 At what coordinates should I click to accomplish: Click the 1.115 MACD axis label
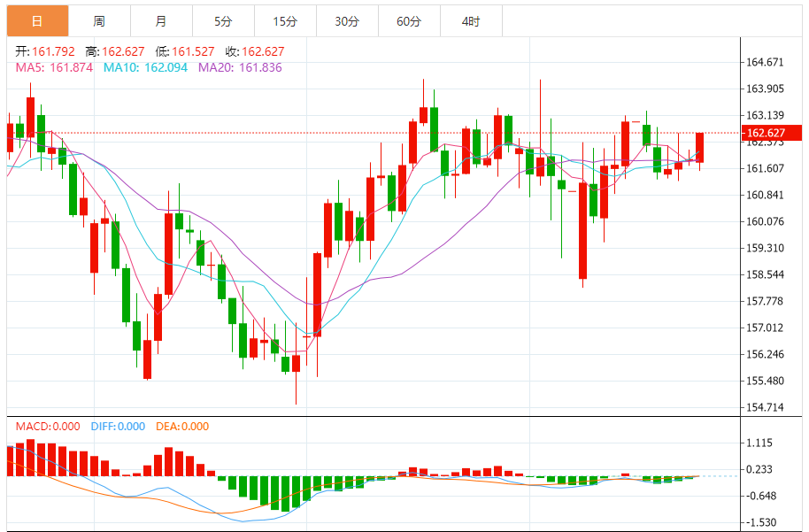tap(759, 443)
